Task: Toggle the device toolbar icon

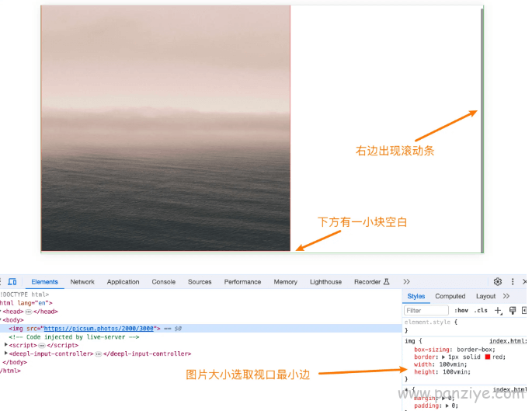Action: click(x=12, y=281)
